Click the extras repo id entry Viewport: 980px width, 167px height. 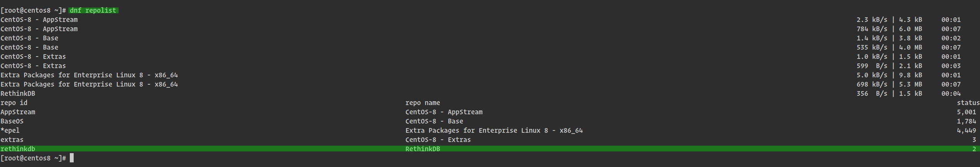pyautogui.click(x=12, y=140)
